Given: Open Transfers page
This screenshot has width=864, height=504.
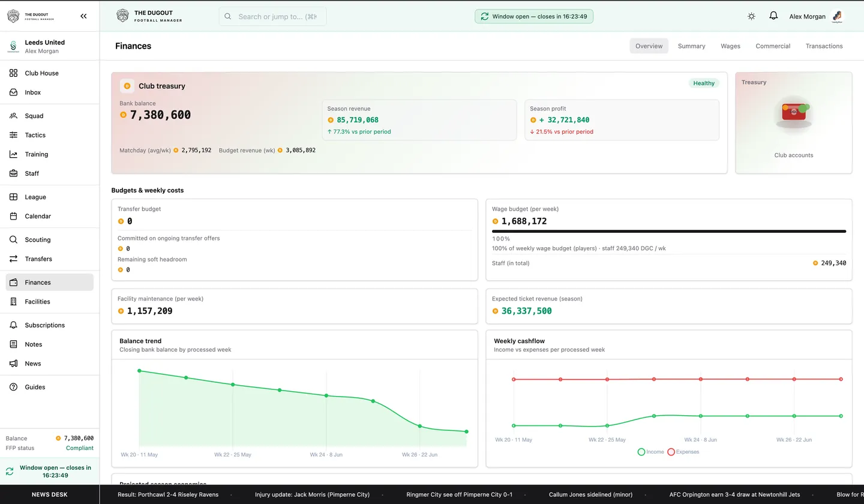Looking at the screenshot, I should click(50, 259).
